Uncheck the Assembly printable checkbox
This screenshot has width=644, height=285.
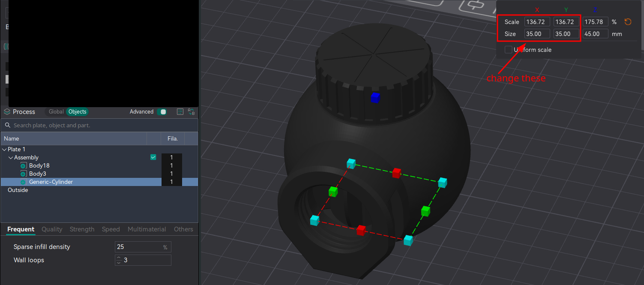pos(153,157)
